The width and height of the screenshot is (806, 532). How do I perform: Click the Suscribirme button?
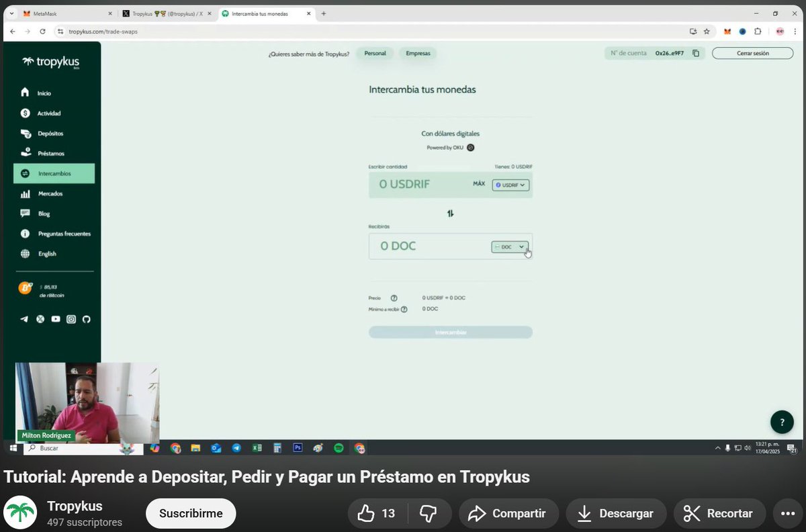point(191,514)
